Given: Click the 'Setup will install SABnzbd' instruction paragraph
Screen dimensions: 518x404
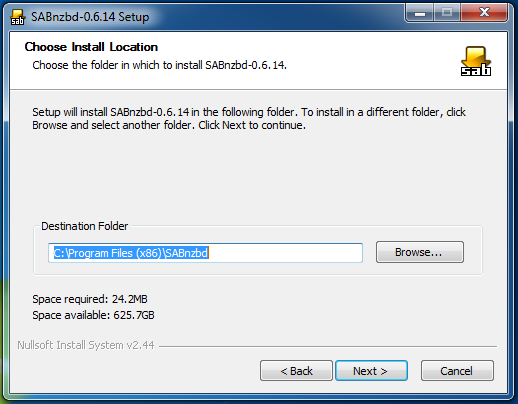Looking at the screenshot, I should point(249,119).
